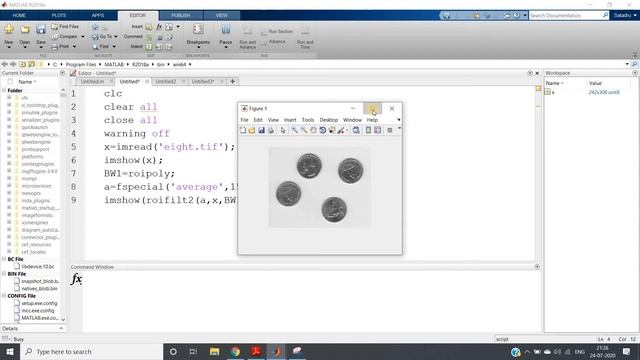Open File Explorer from taskbar

(x=215, y=351)
